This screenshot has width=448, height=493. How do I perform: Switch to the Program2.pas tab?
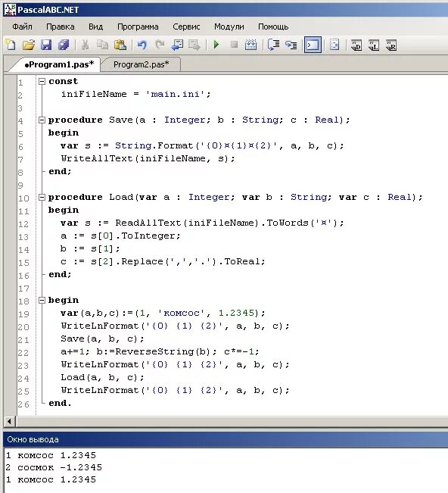click(x=141, y=64)
